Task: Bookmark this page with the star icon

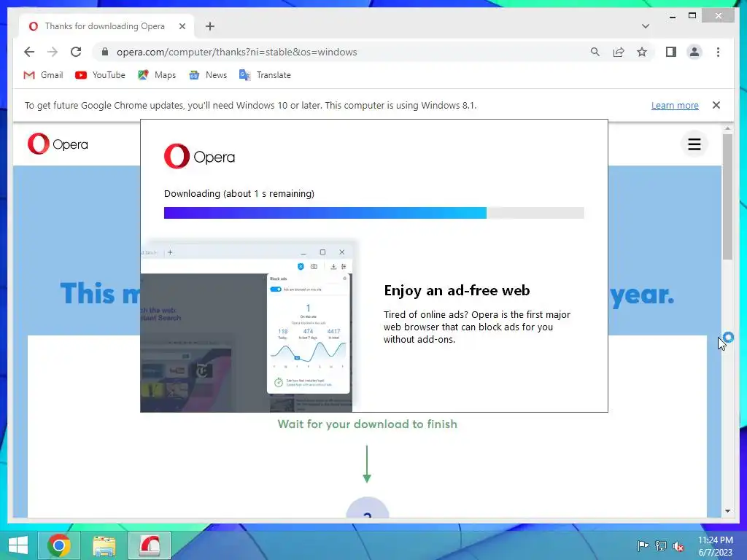Action: tap(642, 52)
